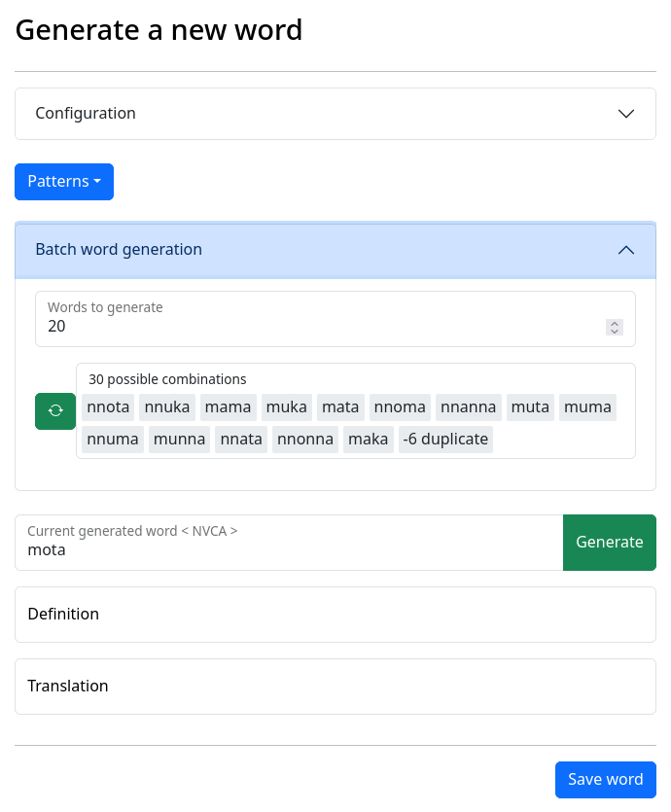Select the generated word 'mata'
The height and width of the screenshot is (812, 671).
tap(340, 407)
